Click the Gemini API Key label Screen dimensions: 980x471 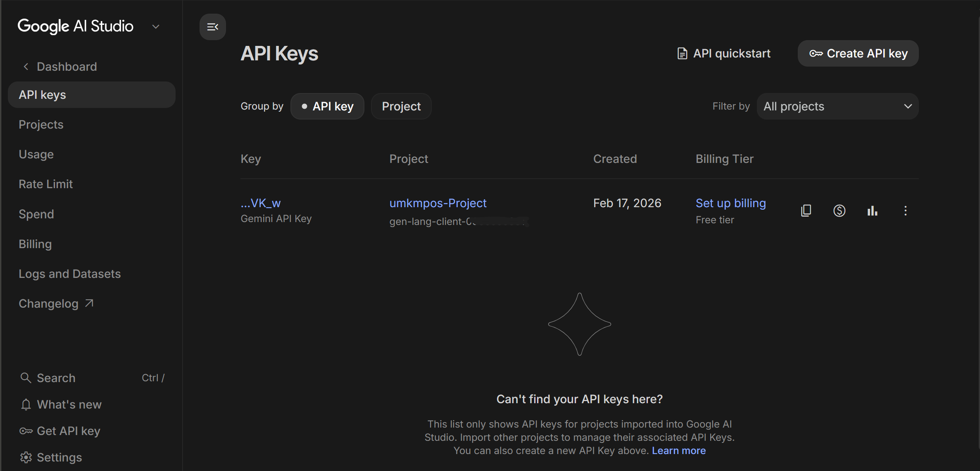point(276,219)
